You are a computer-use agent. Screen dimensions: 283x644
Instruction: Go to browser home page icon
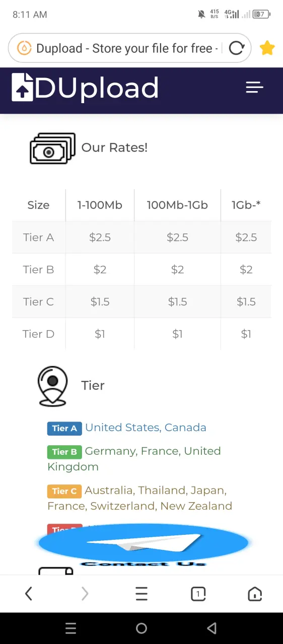click(x=255, y=594)
